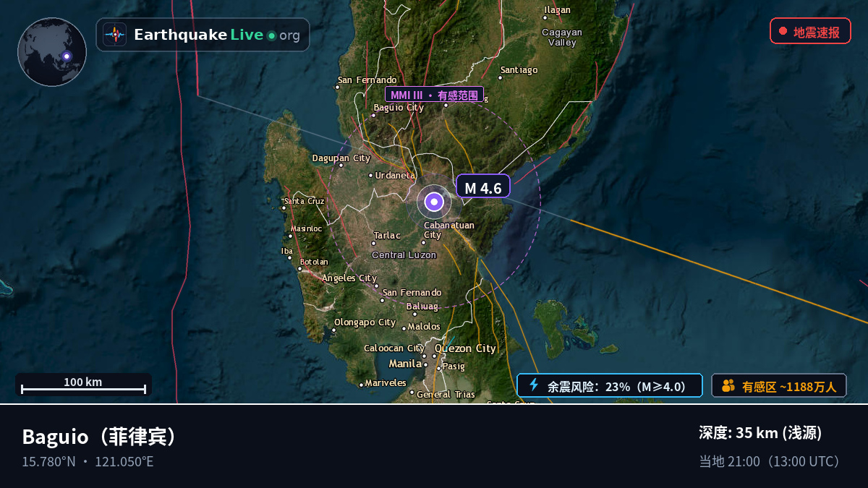Click the Urdaneta map label
The height and width of the screenshot is (488, 868).
click(x=395, y=175)
